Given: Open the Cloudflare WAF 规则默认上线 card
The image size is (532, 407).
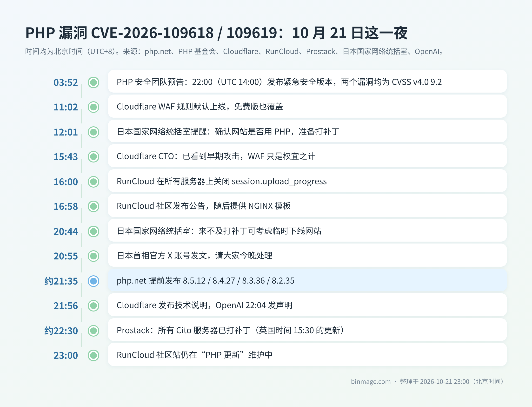Looking at the screenshot, I should click(307, 106).
